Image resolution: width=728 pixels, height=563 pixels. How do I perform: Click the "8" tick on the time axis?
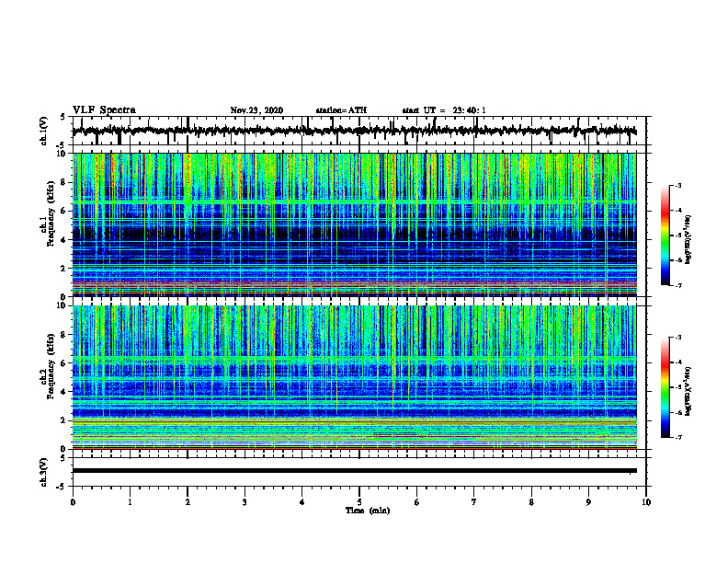[x=531, y=502]
